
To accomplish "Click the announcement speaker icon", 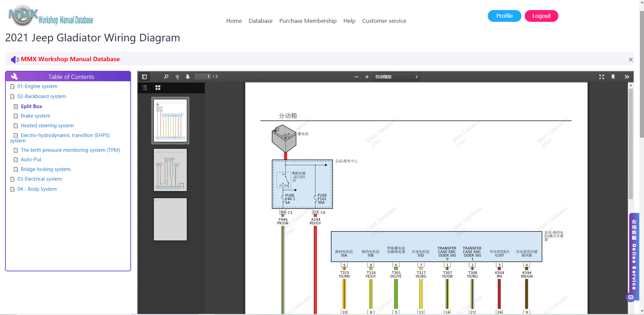I will coord(15,59).
